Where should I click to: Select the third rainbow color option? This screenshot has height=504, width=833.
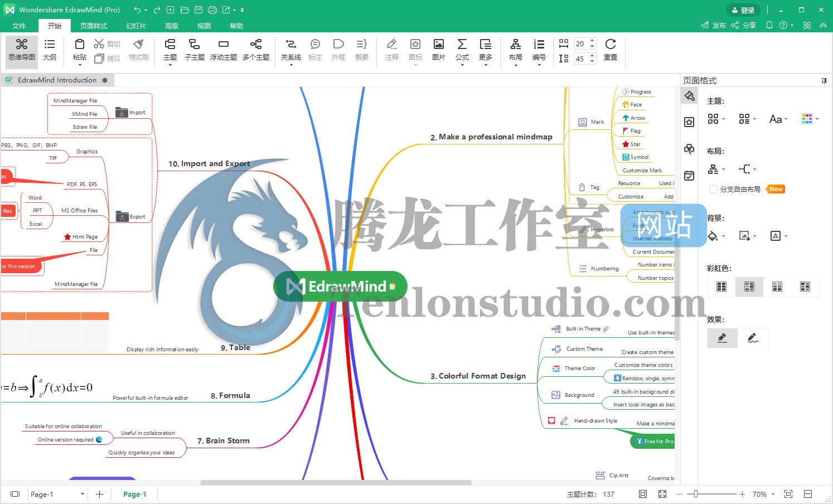(x=777, y=287)
